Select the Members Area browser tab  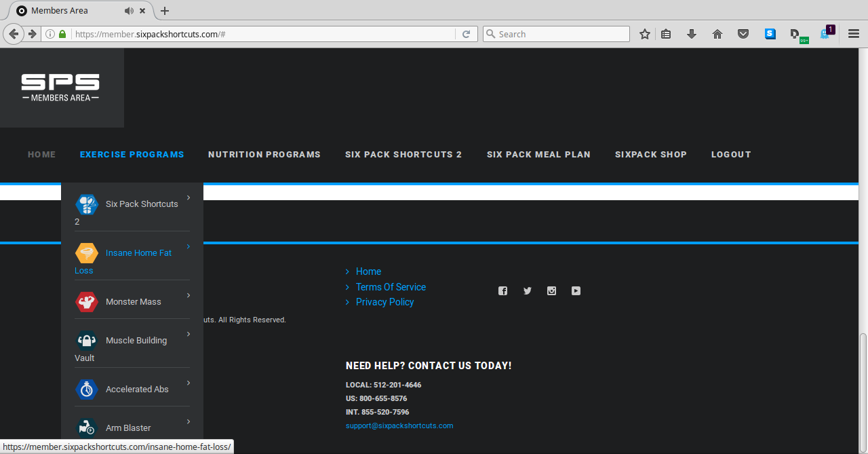coord(81,11)
